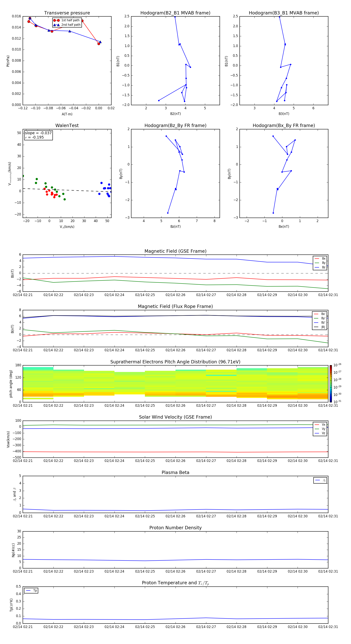This screenshot has height=644, width=351.
Task: Click the '0.016' tick on Transverse pressure axis
Action: click(x=17, y=16)
